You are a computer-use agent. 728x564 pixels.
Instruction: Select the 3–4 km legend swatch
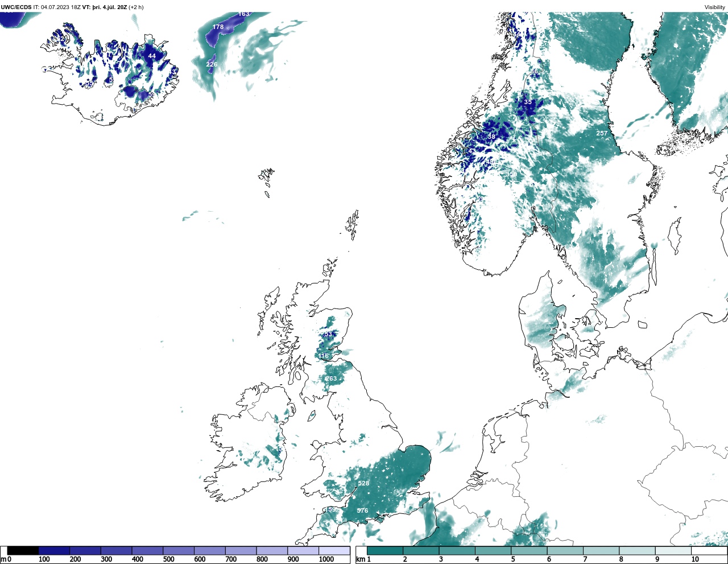pos(457,551)
